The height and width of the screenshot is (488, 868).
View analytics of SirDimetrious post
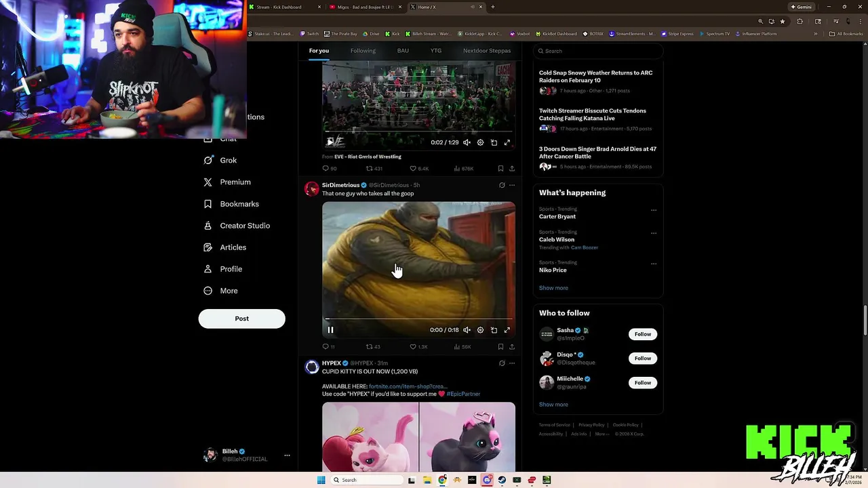click(x=462, y=347)
